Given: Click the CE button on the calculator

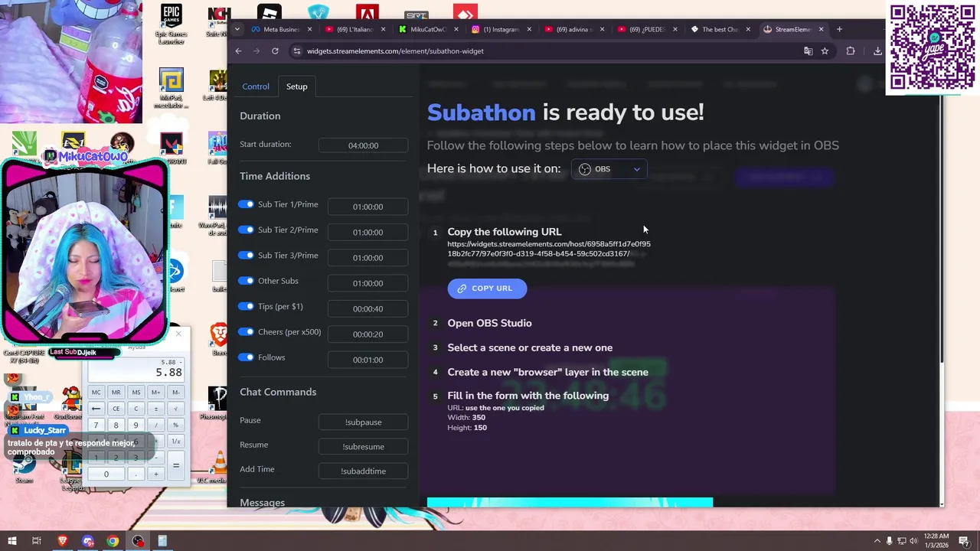Looking at the screenshot, I should click(x=116, y=409).
